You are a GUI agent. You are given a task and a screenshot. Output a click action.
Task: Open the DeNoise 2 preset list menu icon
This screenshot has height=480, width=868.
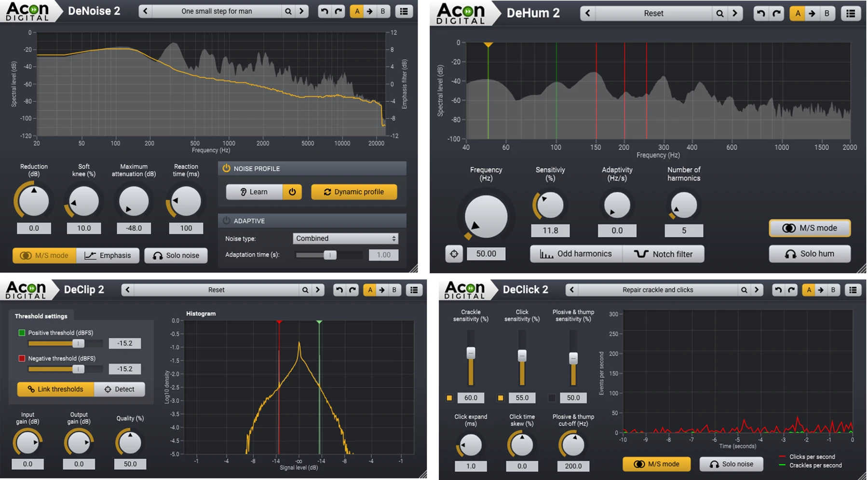coord(404,11)
